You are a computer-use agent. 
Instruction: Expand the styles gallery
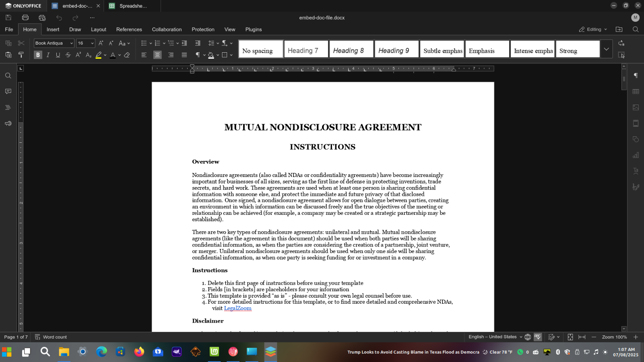[606, 49]
